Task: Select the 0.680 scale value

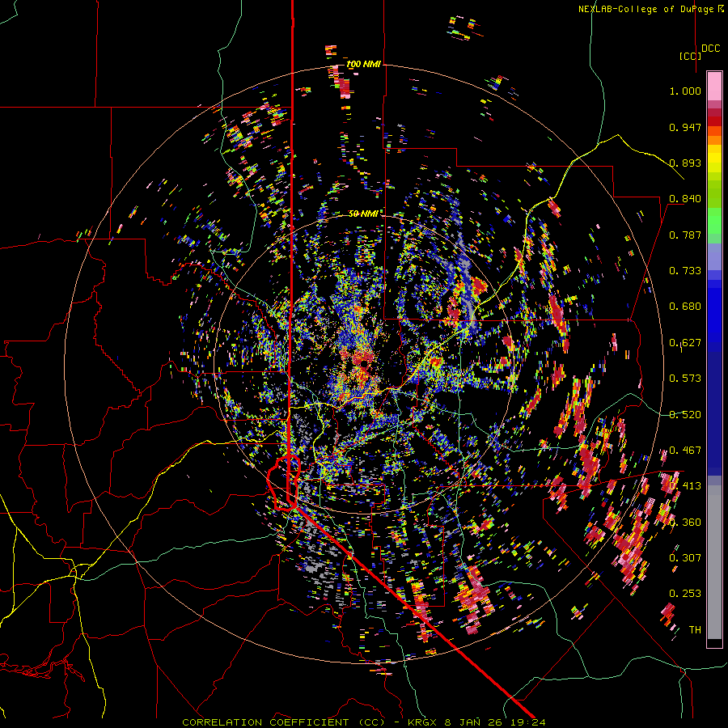Action: [685, 307]
